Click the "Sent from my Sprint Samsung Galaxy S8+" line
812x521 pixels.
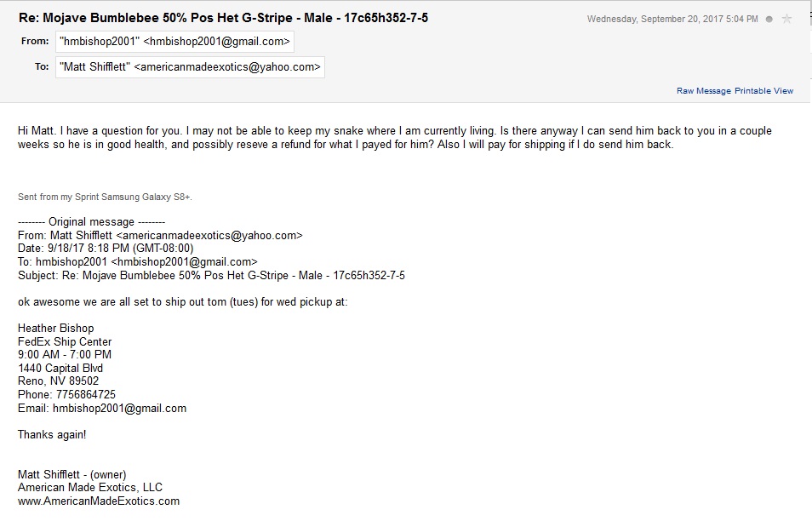106,197
